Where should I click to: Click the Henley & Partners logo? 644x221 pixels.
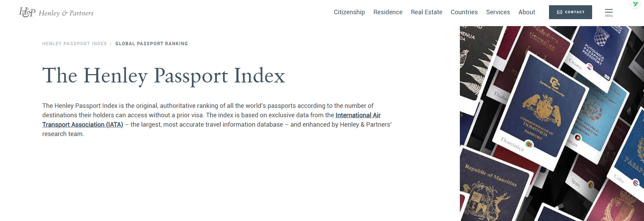point(56,13)
